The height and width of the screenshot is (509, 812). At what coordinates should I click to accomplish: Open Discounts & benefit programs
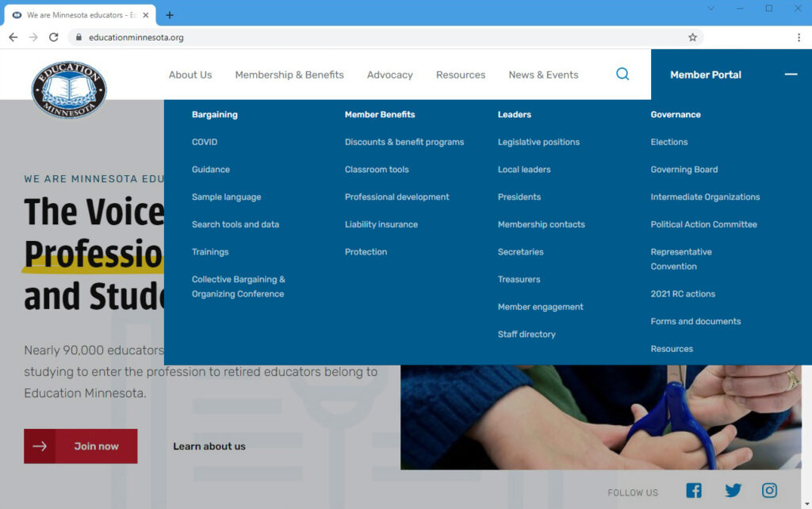coord(404,142)
